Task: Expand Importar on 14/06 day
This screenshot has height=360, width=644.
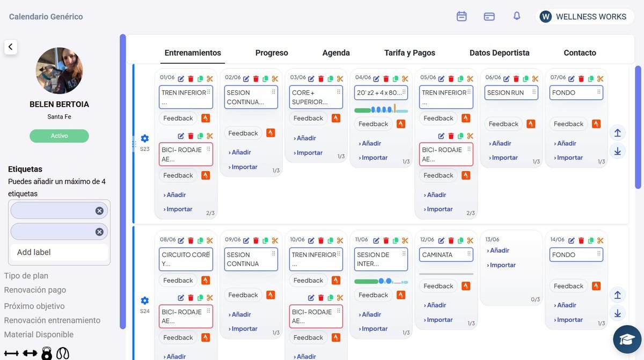Action: pos(568,320)
